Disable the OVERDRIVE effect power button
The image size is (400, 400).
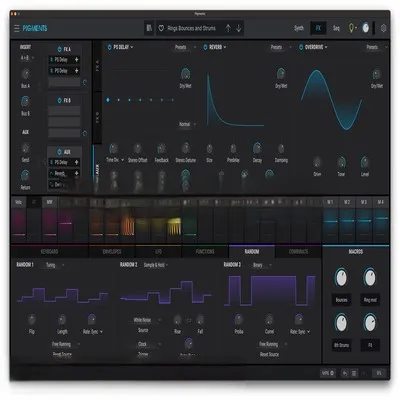click(x=301, y=47)
